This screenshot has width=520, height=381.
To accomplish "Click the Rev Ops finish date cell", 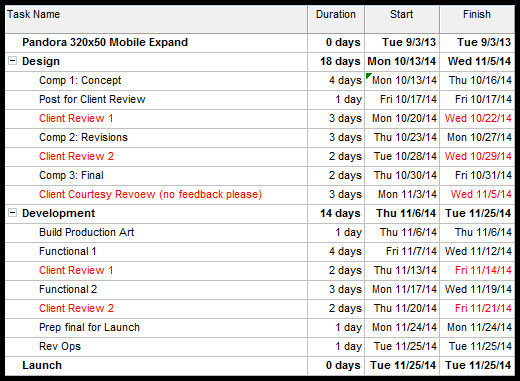I will click(477, 346).
